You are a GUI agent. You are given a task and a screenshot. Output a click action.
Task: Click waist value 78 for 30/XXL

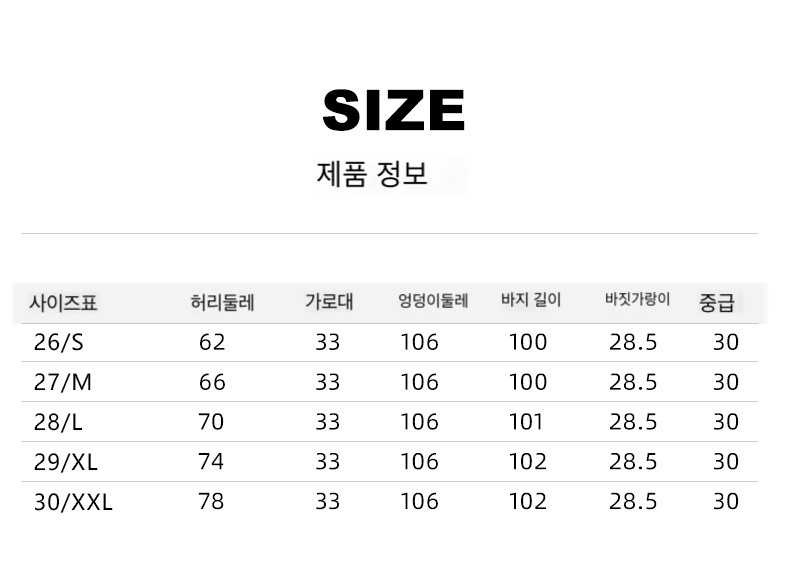[211, 501]
